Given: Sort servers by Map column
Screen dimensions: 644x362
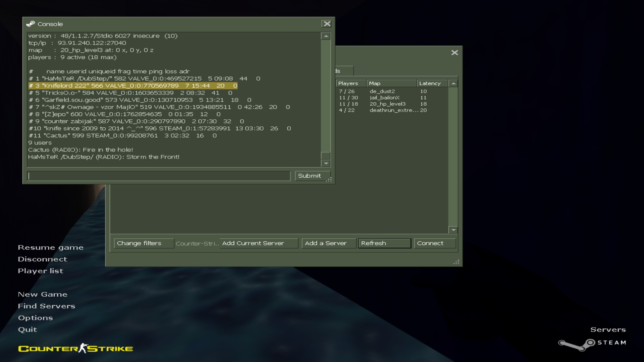Looking at the screenshot, I should (x=391, y=83).
